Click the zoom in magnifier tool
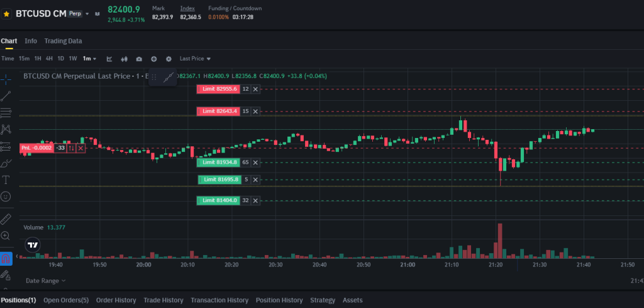Image resolution: width=644 pixels, height=308 pixels. click(6, 236)
